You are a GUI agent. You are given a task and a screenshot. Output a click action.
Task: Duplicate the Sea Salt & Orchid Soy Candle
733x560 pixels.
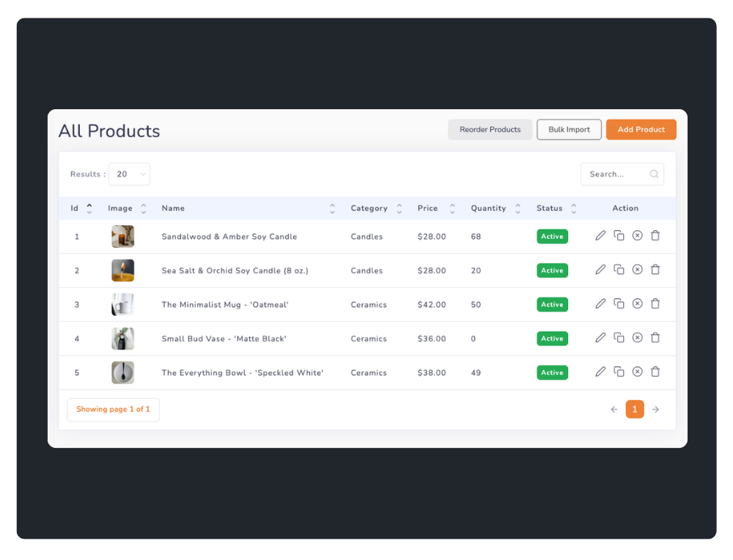pos(619,270)
